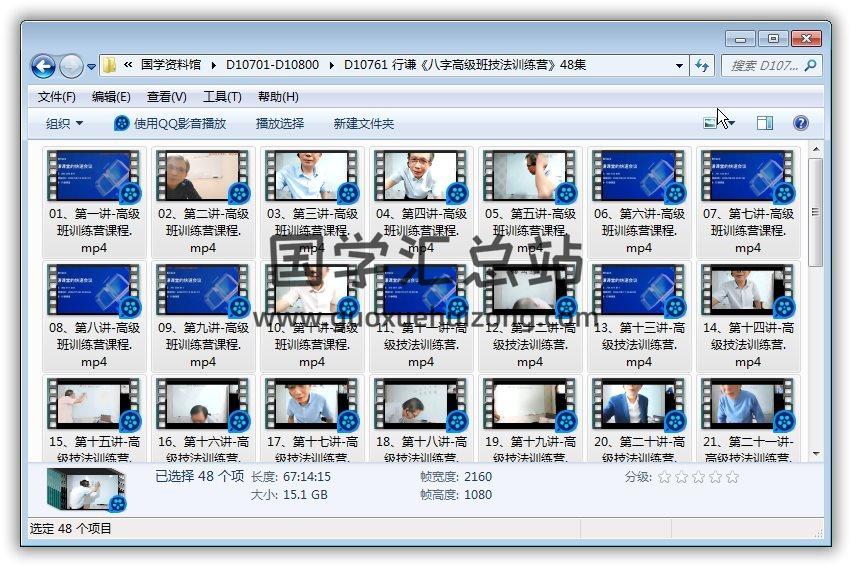Click the Back navigation arrow
The height and width of the screenshot is (567, 852).
[x=43, y=66]
